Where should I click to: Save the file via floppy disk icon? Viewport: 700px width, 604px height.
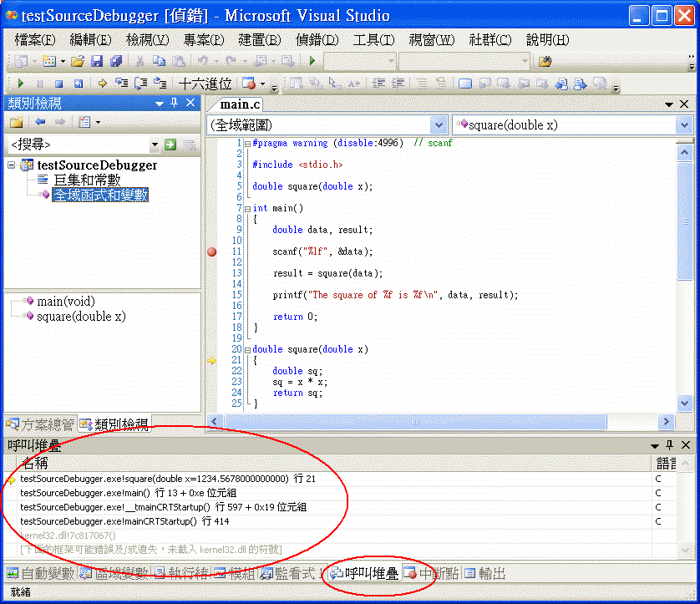click(97, 61)
